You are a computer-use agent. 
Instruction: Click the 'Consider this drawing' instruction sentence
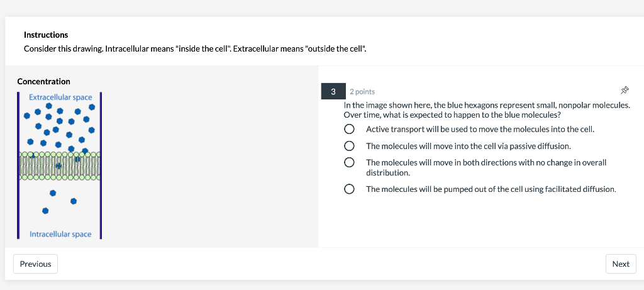[x=195, y=48]
